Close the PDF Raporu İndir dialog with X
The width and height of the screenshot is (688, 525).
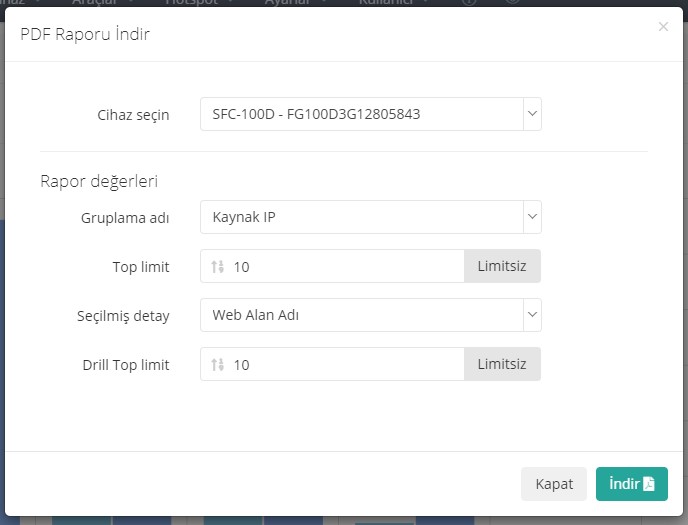663,27
